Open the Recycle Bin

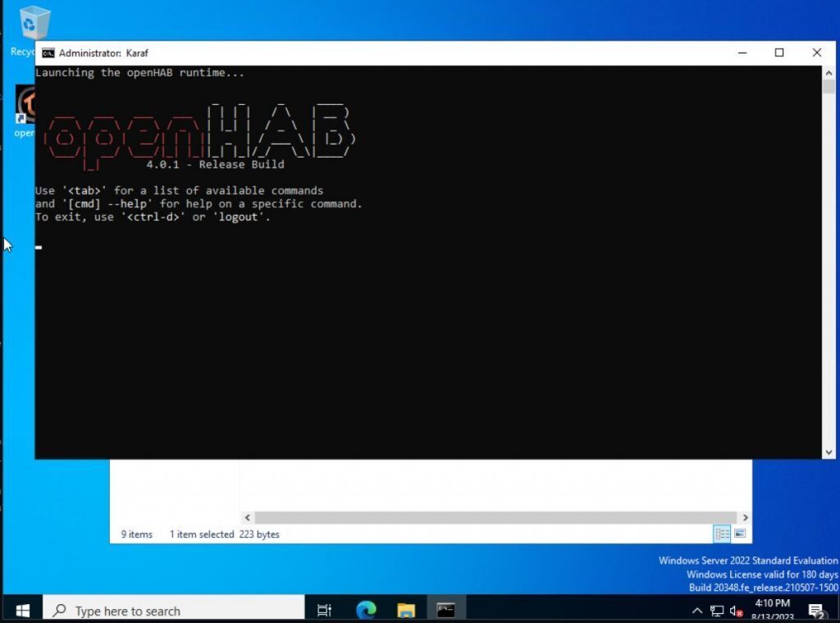click(33, 21)
